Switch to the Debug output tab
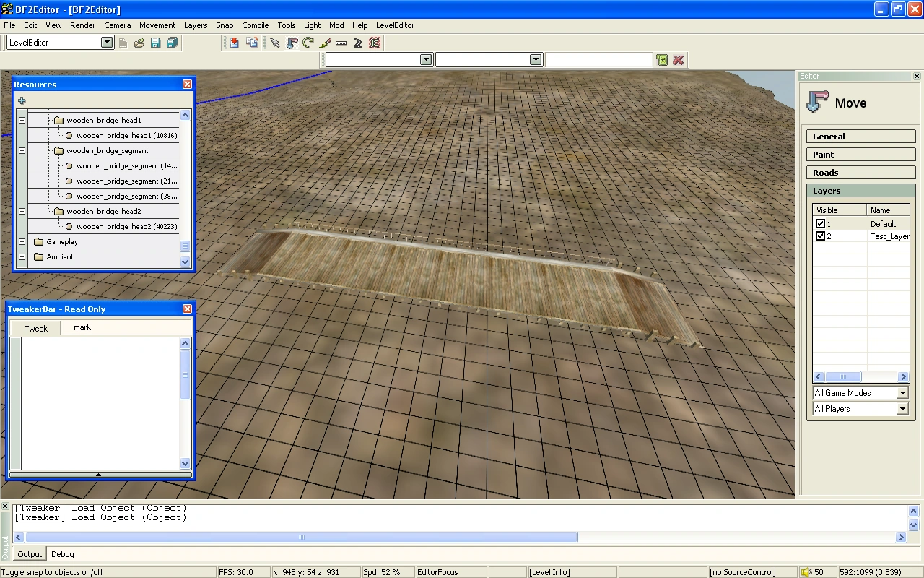 click(x=62, y=554)
